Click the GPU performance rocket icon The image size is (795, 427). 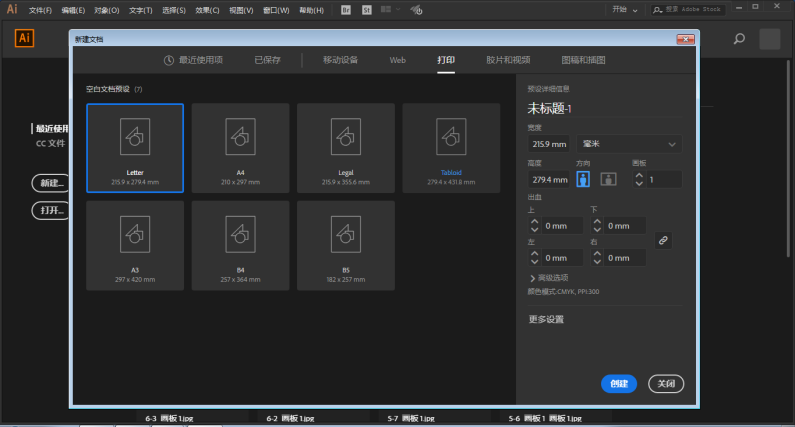416,10
